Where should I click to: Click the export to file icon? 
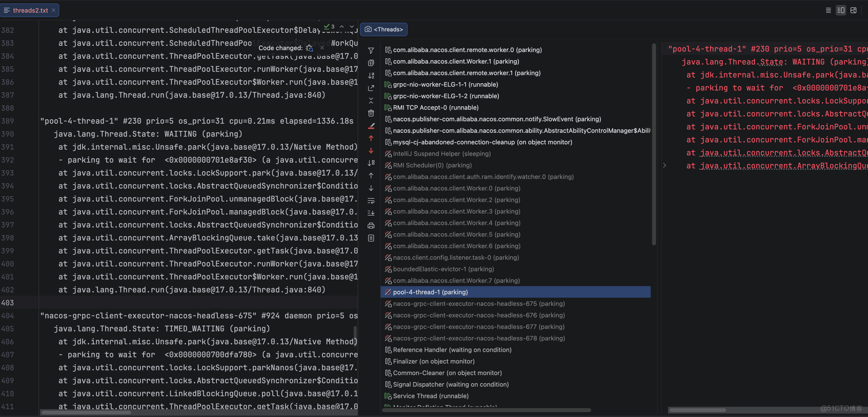[x=371, y=88]
